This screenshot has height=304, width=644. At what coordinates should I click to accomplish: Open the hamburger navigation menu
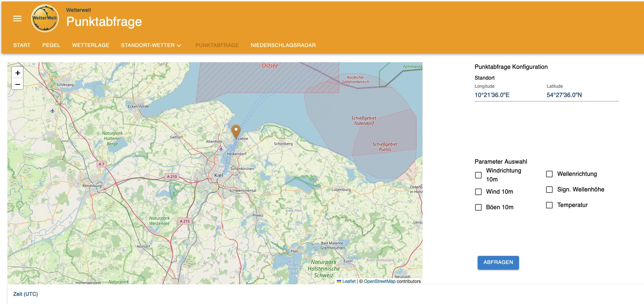pos(17,19)
